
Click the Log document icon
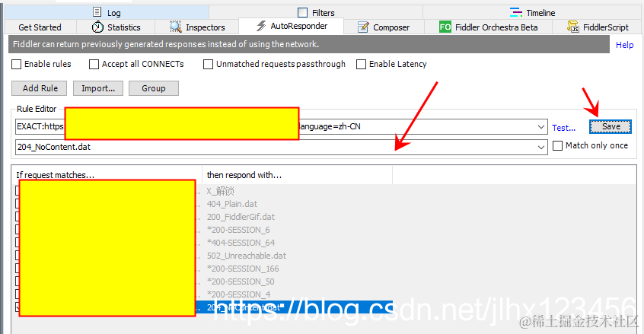pos(97,12)
